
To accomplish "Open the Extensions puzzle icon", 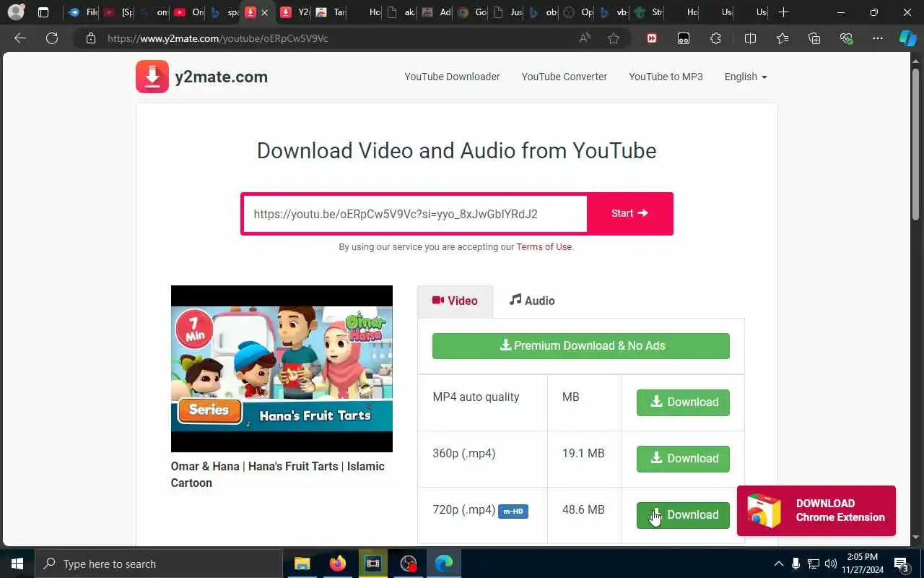I will (x=715, y=38).
